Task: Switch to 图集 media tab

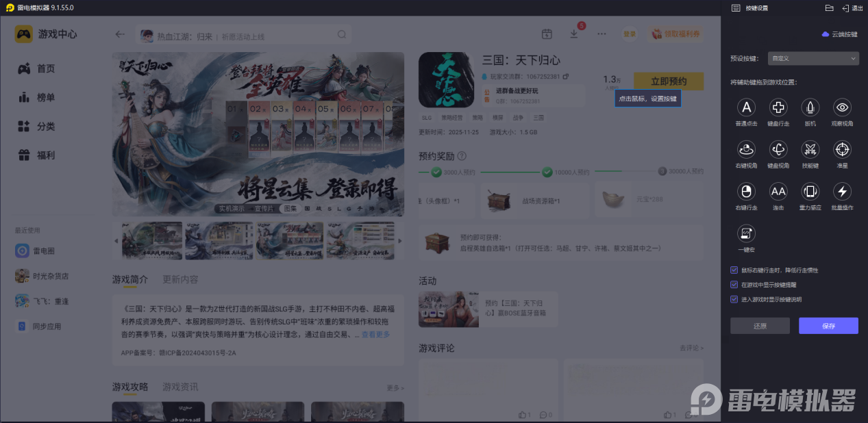Action: pyautogui.click(x=290, y=209)
